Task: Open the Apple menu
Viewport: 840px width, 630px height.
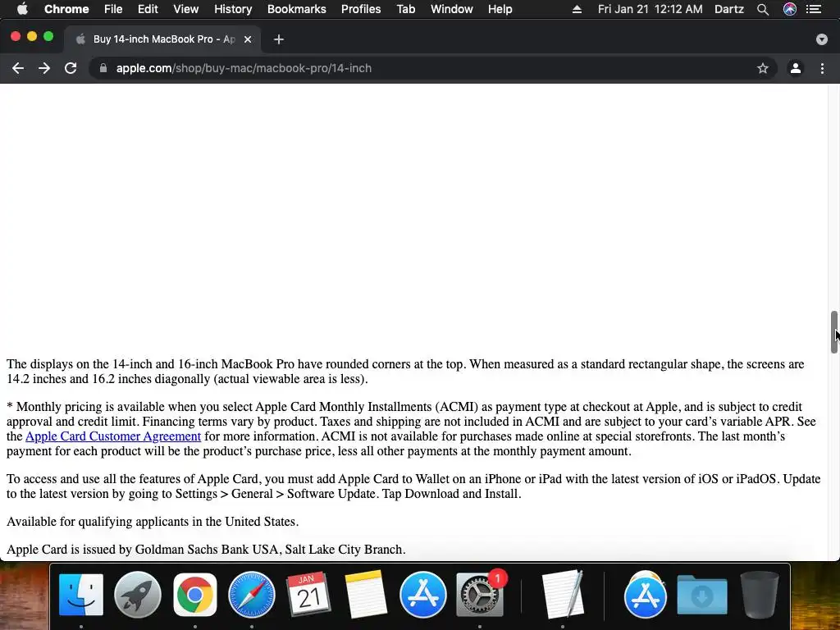Action: coord(22,9)
